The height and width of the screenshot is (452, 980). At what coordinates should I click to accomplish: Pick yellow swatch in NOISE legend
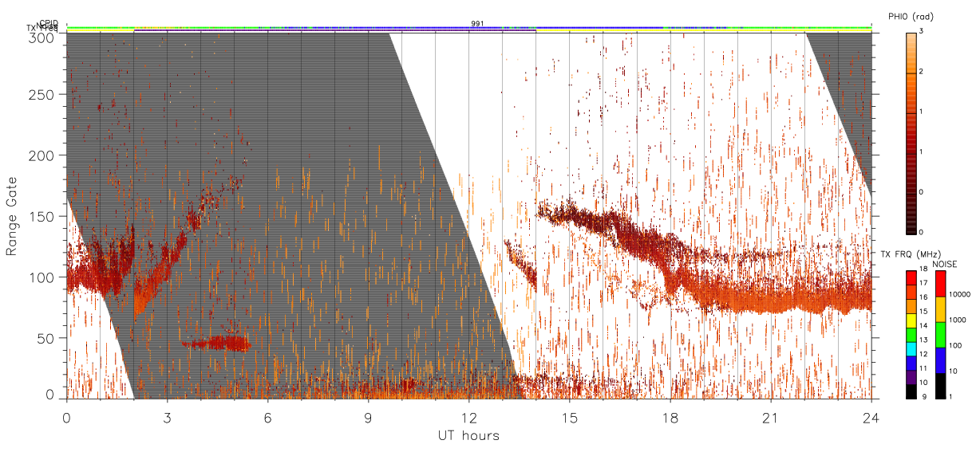coord(941,309)
